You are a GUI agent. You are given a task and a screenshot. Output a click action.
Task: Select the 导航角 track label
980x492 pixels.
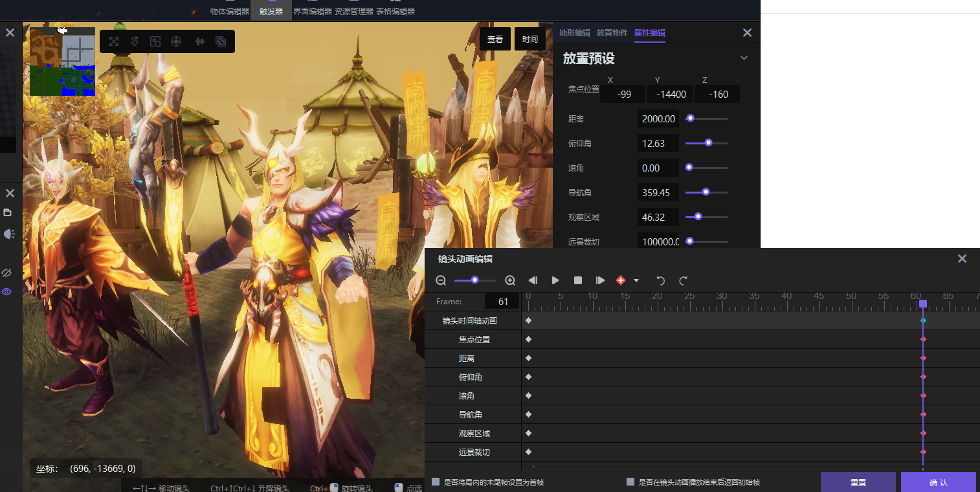(x=471, y=414)
